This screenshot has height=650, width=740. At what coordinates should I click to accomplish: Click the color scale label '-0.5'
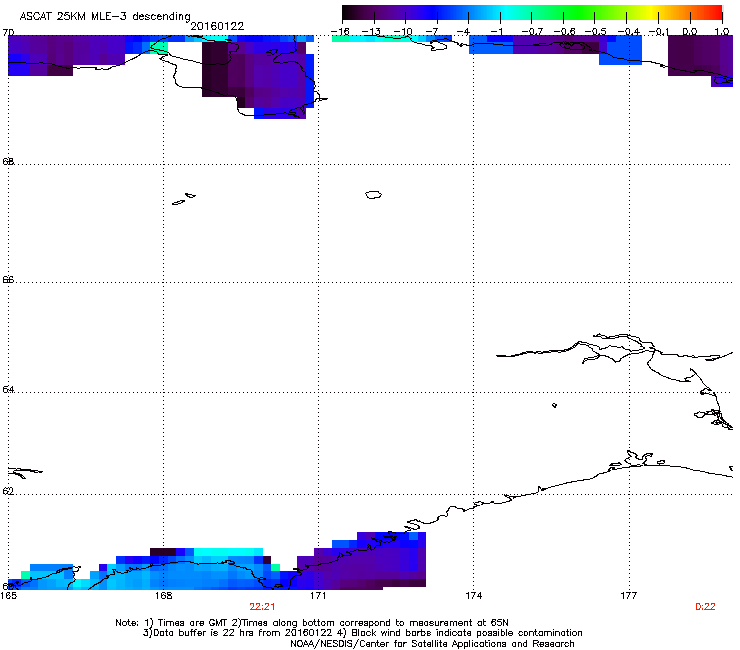596,32
